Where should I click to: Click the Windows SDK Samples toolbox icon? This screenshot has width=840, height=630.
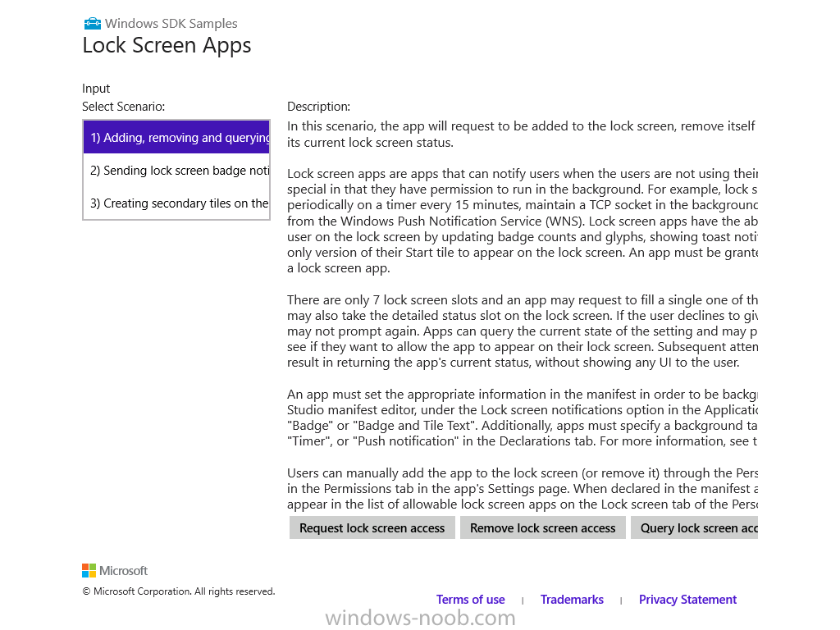[x=92, y=23]
